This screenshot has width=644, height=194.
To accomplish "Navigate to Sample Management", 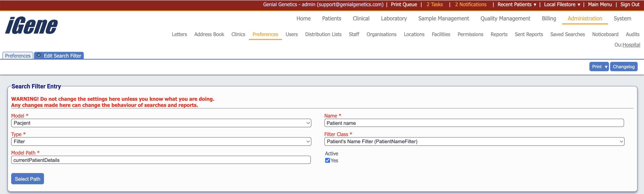I will click(443, 18).
